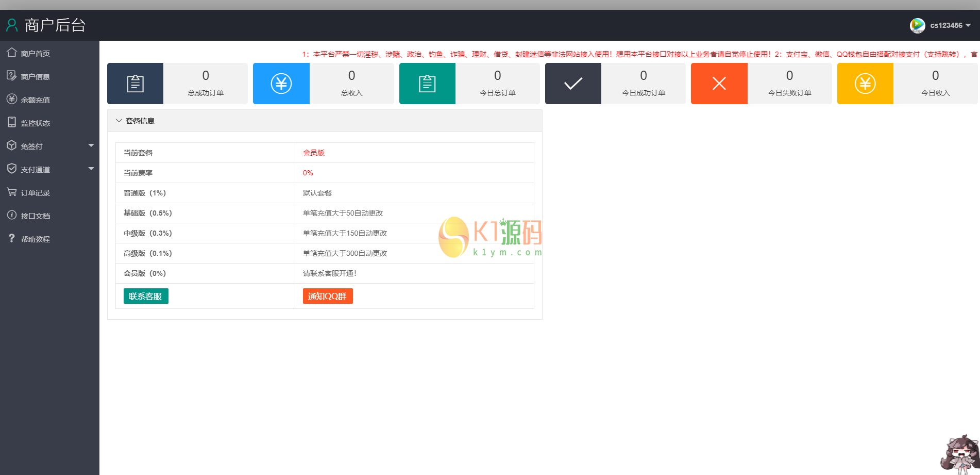Collapse the 套餐信息 panel
Image resolution: width=980 pixels, height=475 pixels.
pyautogui.click(x=119, y=120)
